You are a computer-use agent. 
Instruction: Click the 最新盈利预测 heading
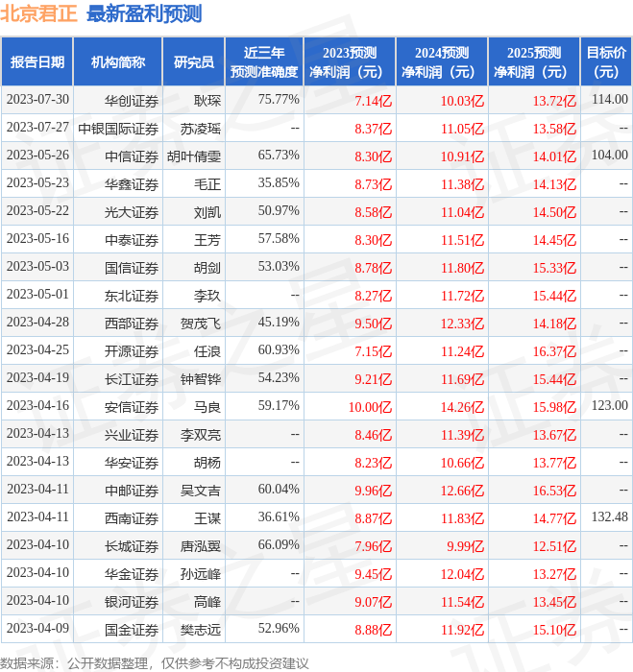(x=144, y=13)
